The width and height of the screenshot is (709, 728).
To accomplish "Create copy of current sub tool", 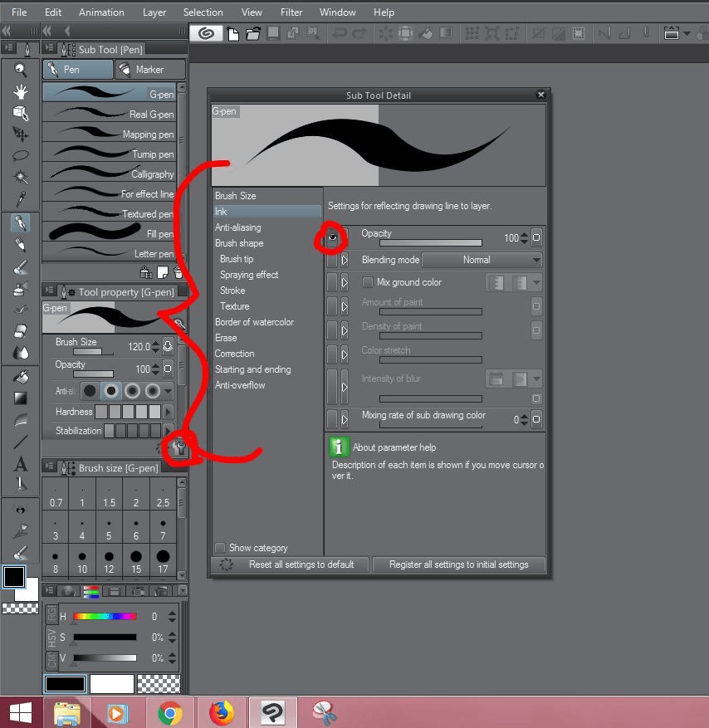I will pos(162,272).
